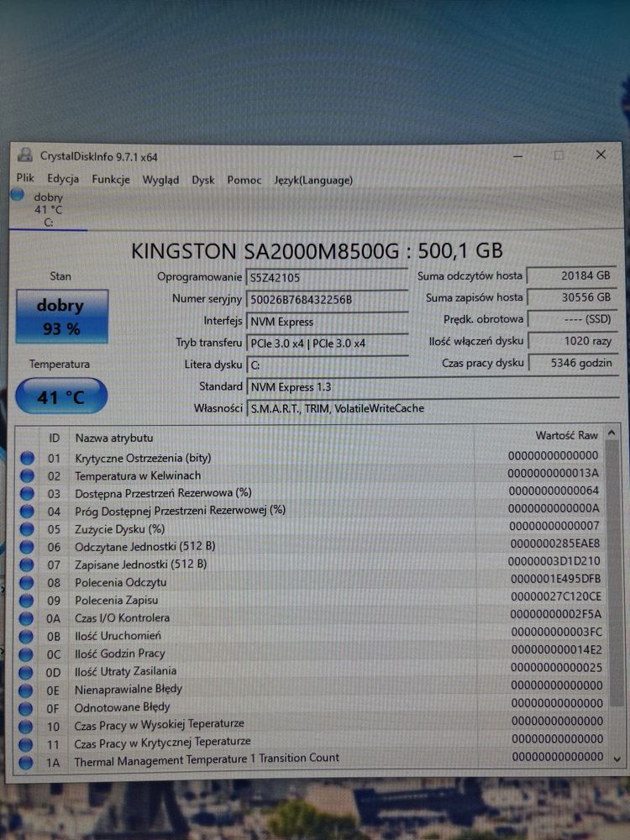Click the CrystalDiskInfo title bar app icon
This screenshot has height=840, width=630.
tap(24, 155)
